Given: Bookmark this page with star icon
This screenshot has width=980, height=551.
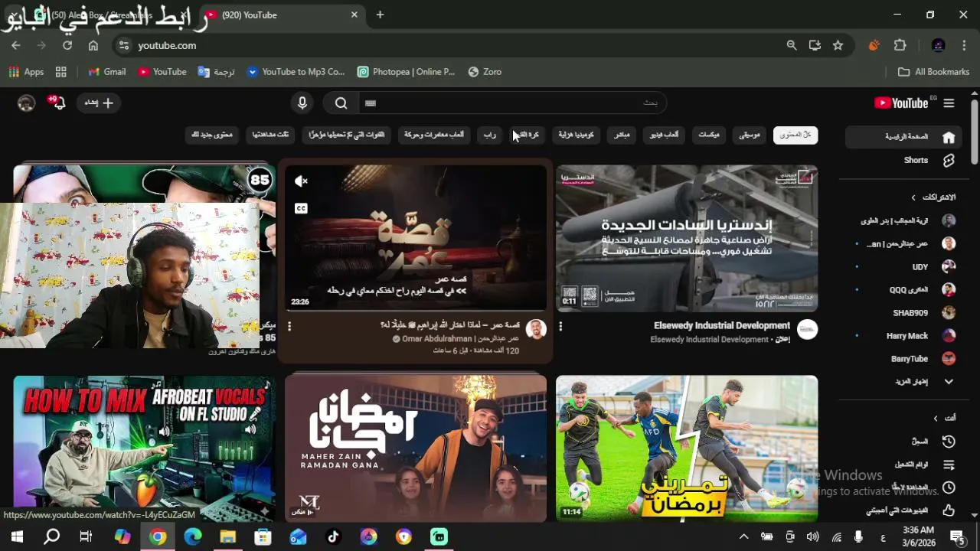Looking at the screenshot, I should 838,45.
